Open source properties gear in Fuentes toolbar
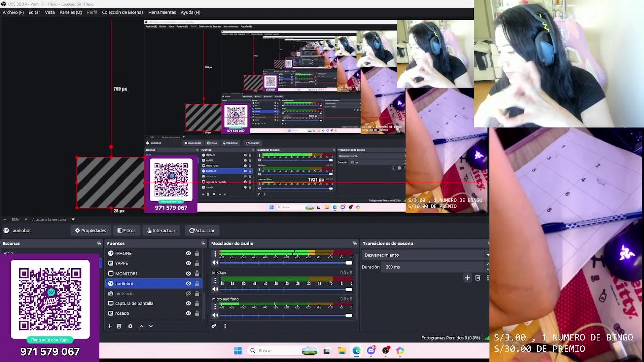This screenshot has height=362, width=644. pos(130,326)
